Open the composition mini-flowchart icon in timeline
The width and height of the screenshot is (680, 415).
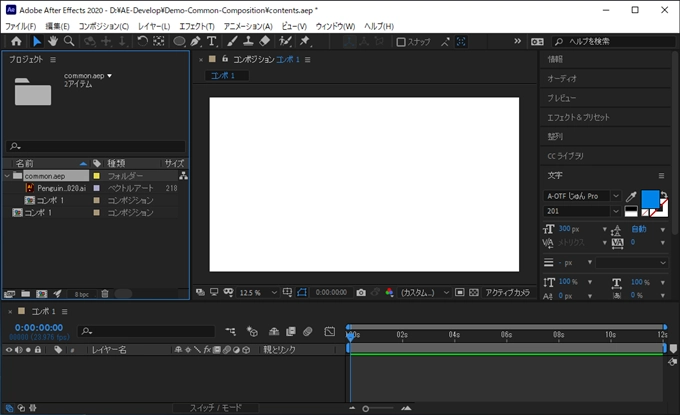[231, 332]
